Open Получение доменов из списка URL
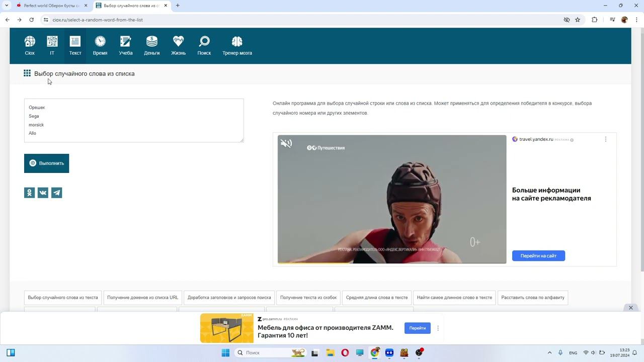The width and height of the screenshot is (644, 362). point(143,298)
